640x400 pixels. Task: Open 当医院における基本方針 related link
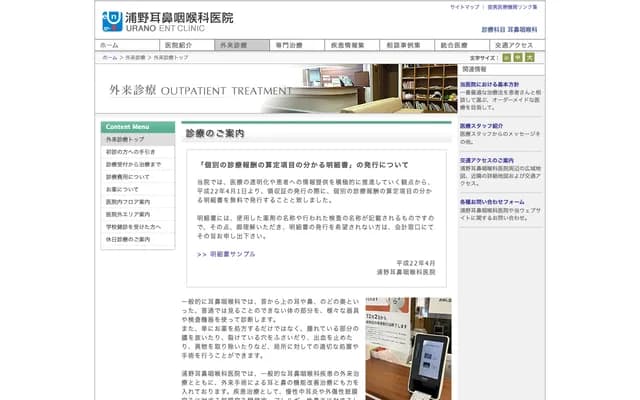489,85
